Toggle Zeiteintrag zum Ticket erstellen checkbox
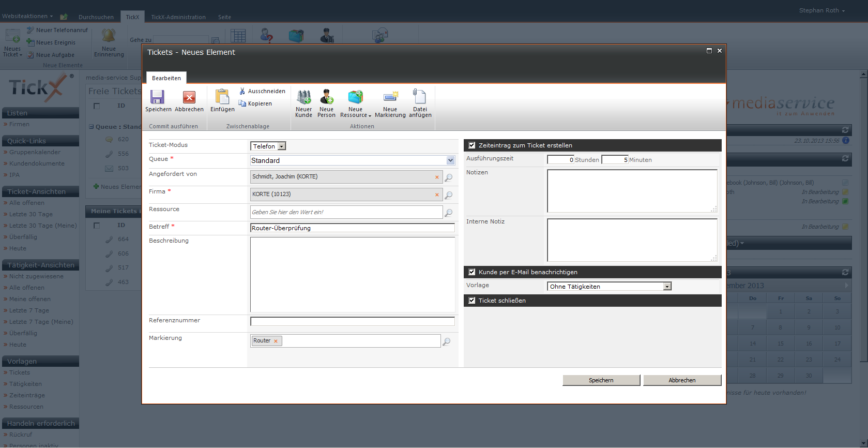 tap(472, 145)
